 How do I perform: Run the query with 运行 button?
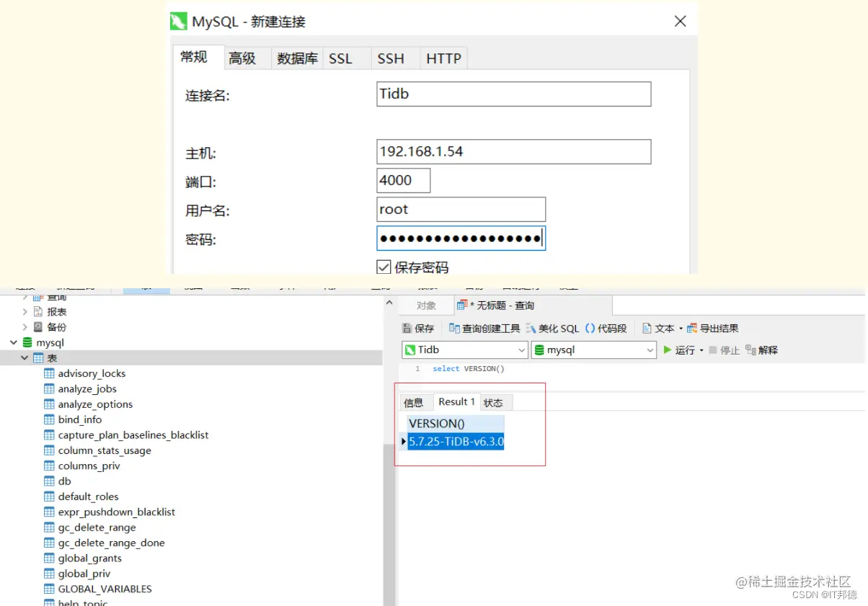[678, 350]
